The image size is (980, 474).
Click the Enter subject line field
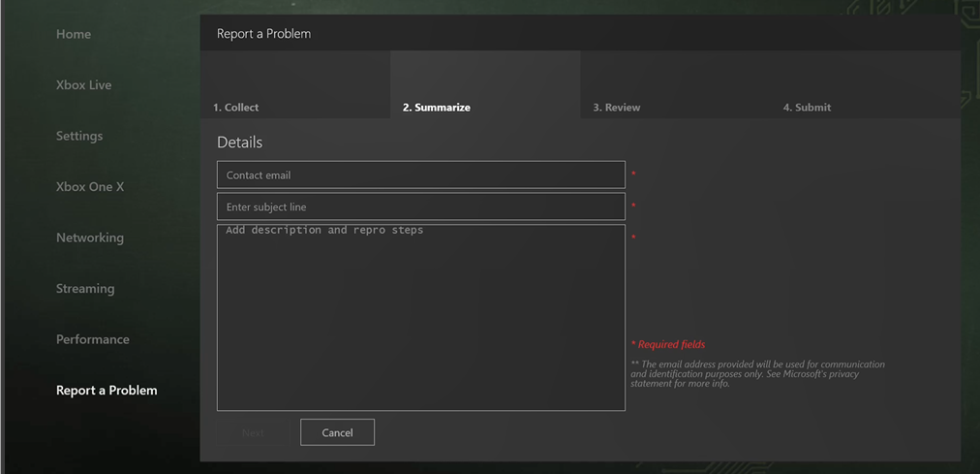421,206
